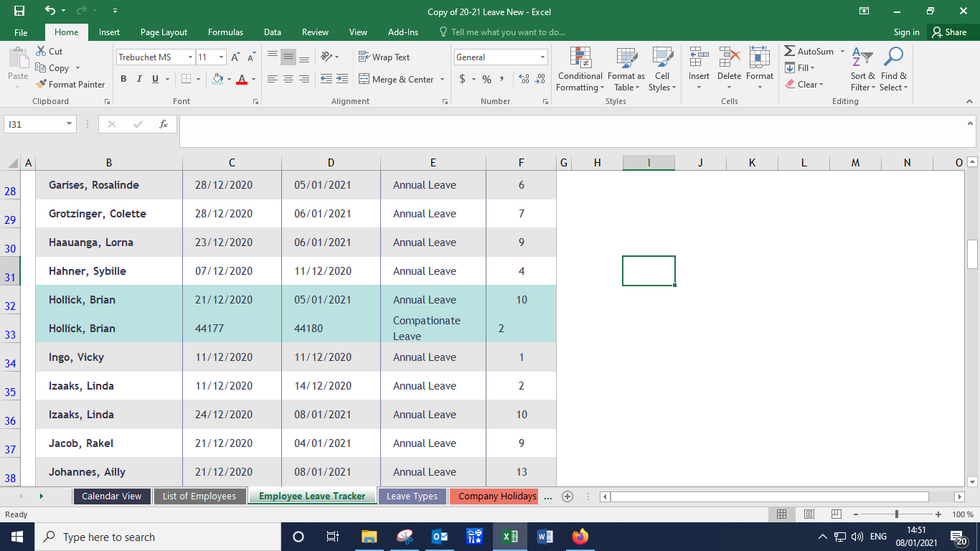
Task: Click the AutoSum button
Action: pyautogui.click(x=809, y=52)
